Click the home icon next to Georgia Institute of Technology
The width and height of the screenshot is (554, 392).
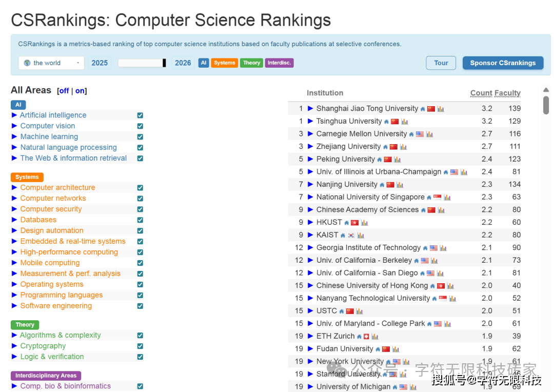click(x=425, y=248)
